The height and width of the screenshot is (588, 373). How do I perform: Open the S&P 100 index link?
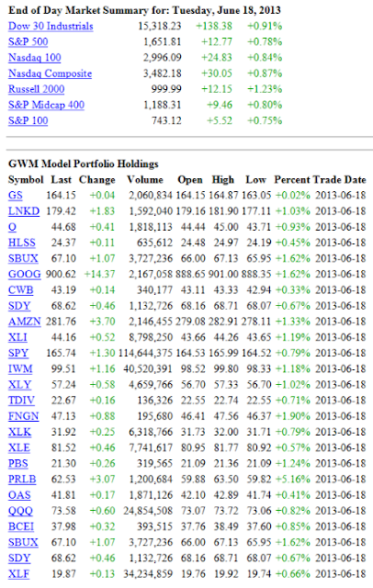[x=28, y=120]
